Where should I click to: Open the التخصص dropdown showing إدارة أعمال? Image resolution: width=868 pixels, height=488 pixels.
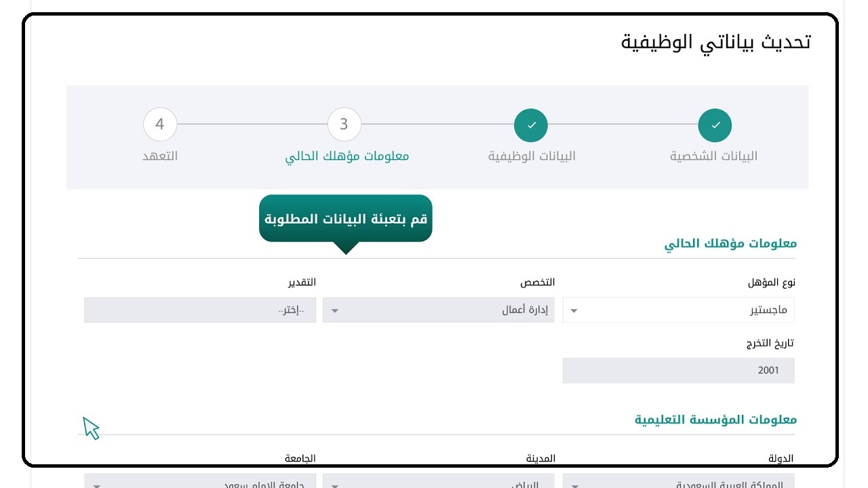439,310
